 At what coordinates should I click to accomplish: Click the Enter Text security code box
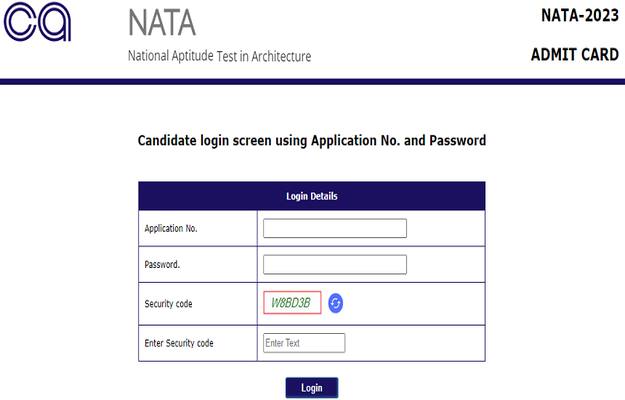304,343
